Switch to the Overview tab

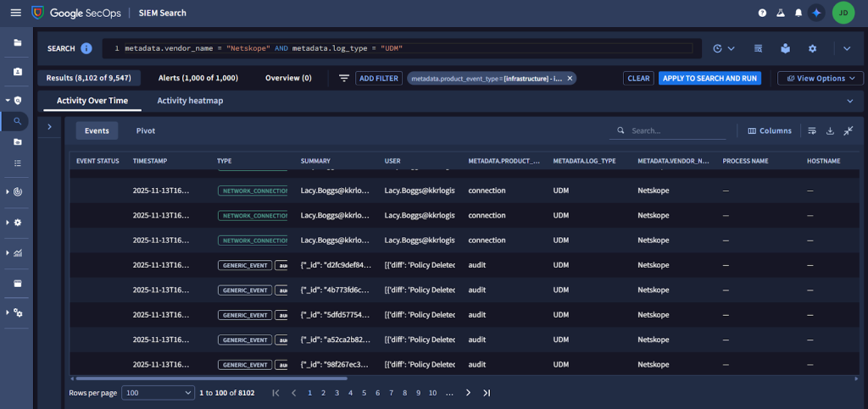point(288,78)
